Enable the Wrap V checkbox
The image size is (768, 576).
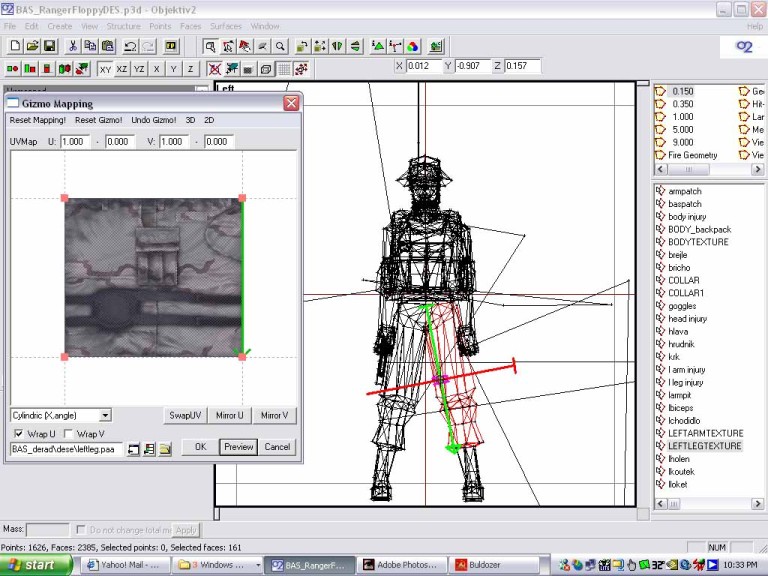pyautogui.click(x=67, y=433)
